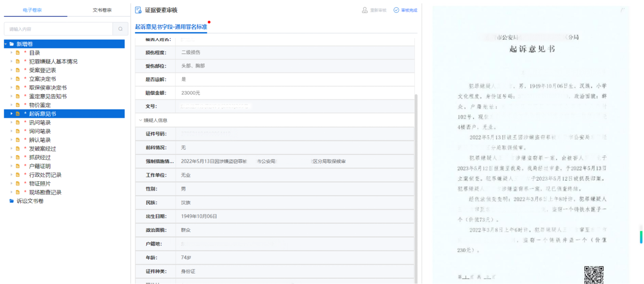Click the file icon beside 户籍证明

pyautogui.click(x=18, y=166)
